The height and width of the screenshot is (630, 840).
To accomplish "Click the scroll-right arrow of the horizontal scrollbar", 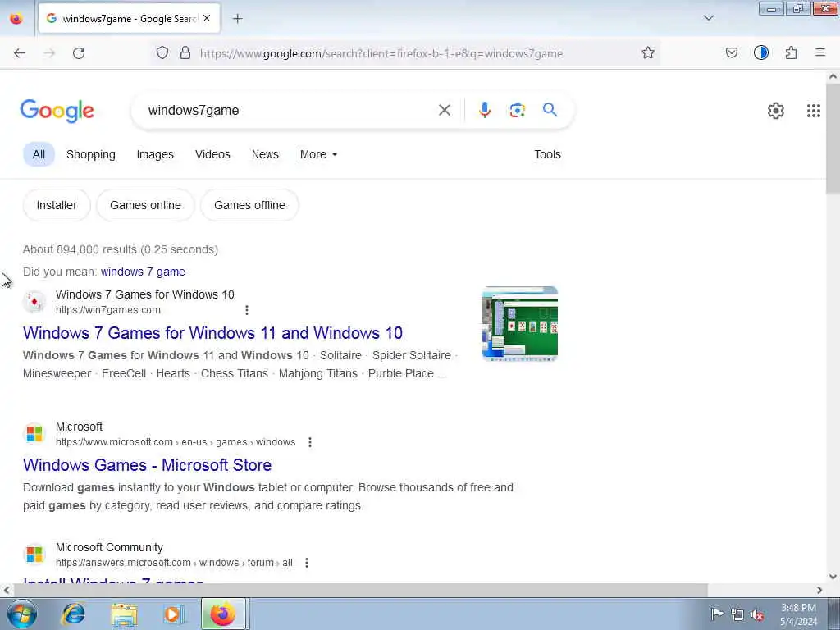I will [819, 591].
